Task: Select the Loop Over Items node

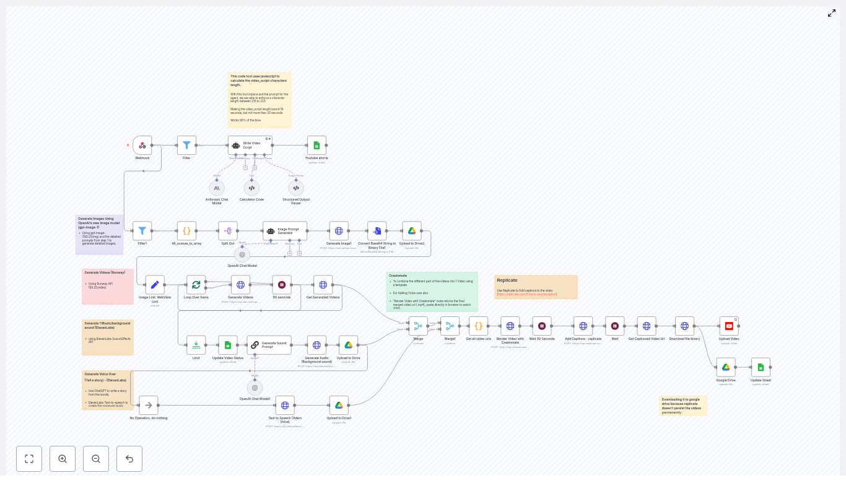Action: click(196, 285)
